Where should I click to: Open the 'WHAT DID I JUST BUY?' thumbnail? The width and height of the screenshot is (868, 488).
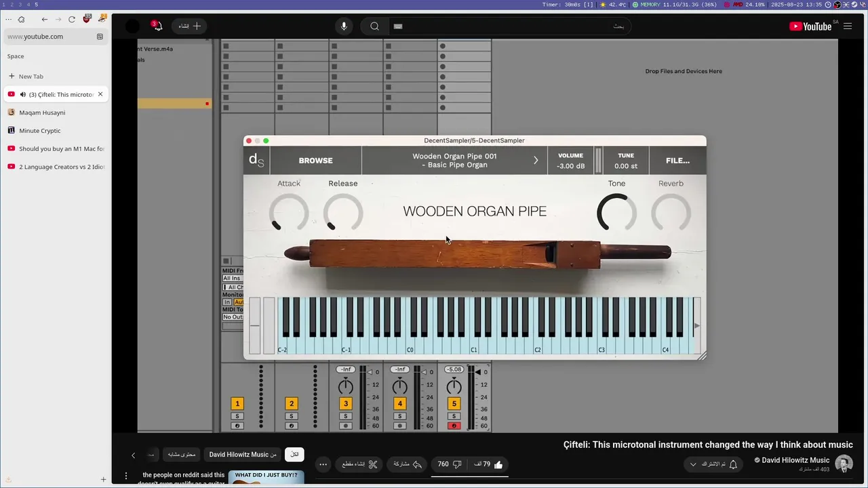tap(266, 478)
